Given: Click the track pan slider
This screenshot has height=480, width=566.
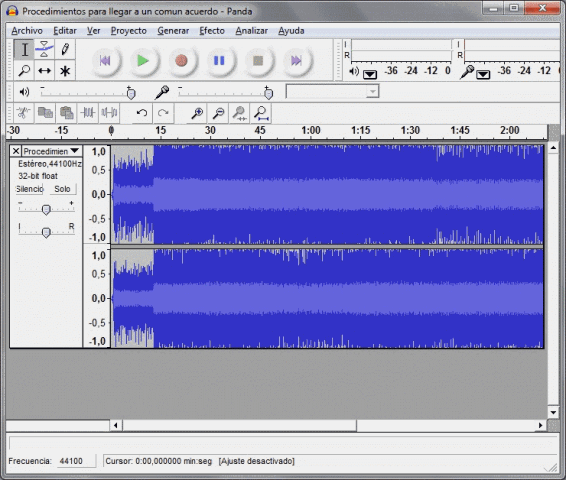Looking at the screenshot, I should pyautogui.click(x=46, y=232).
